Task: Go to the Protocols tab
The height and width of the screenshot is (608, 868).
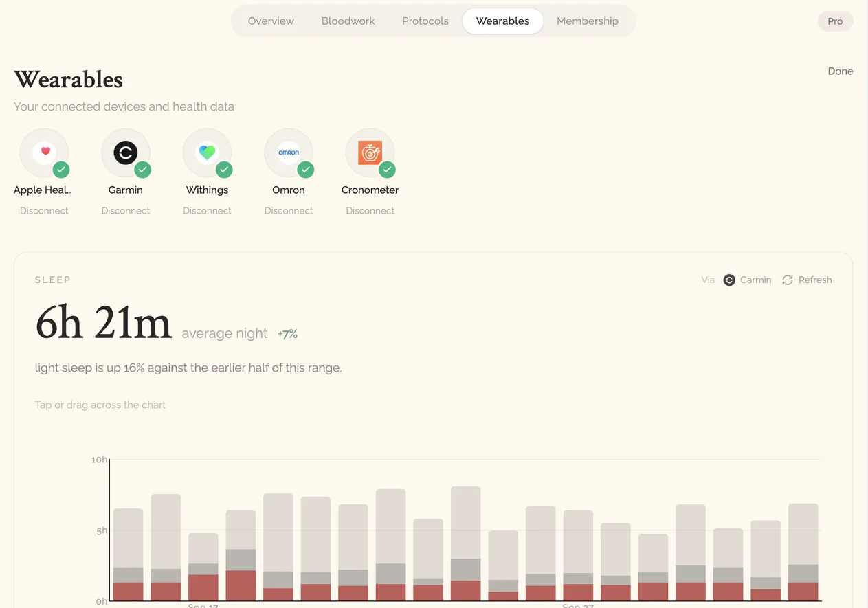Action: 425,21
